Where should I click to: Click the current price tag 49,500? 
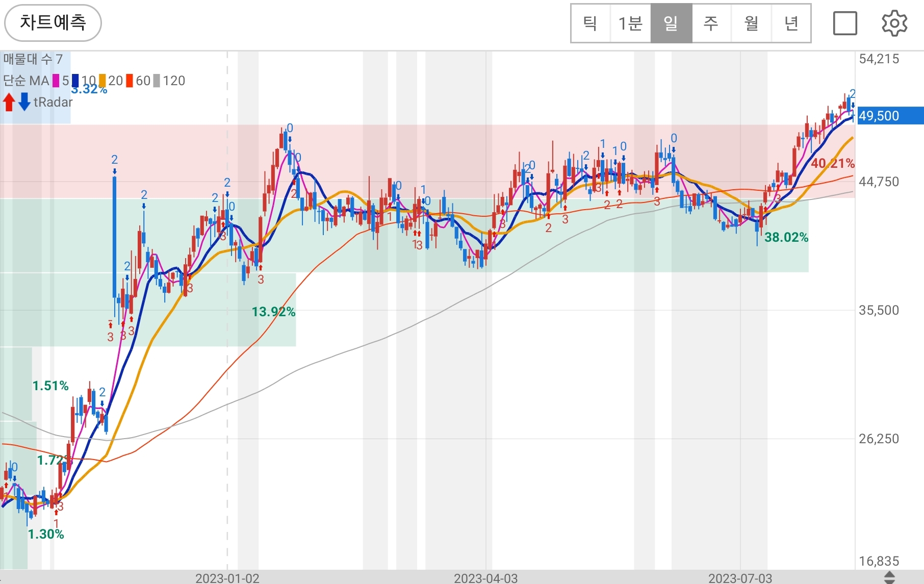[890, 116]
